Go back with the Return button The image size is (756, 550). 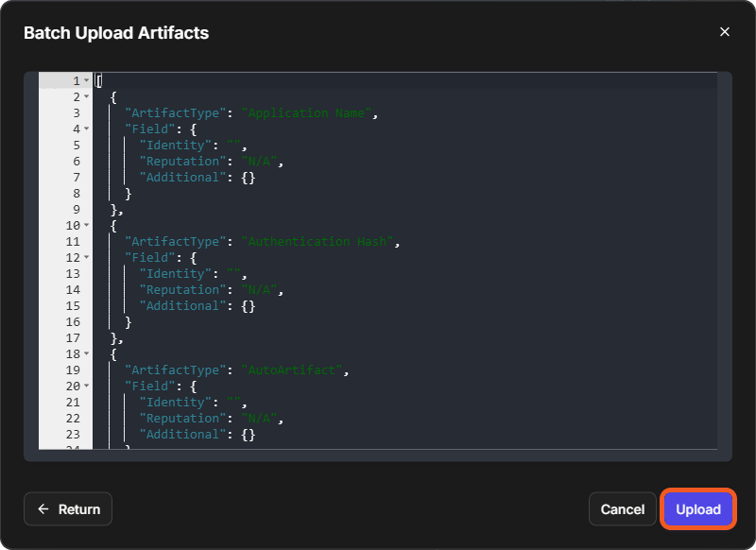[68, 509]
